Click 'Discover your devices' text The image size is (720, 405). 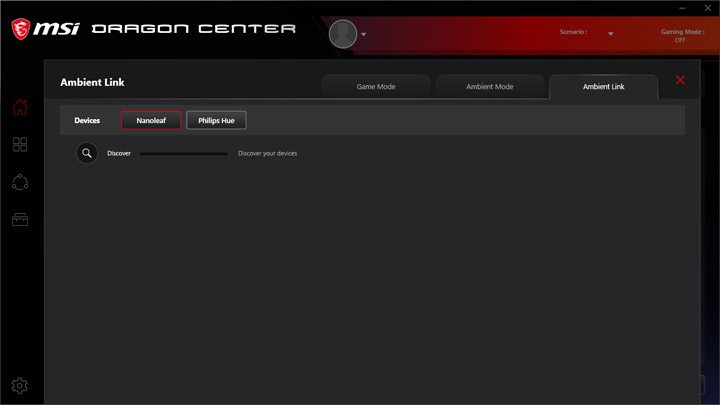pyautogui.click(x=267, y=153)
